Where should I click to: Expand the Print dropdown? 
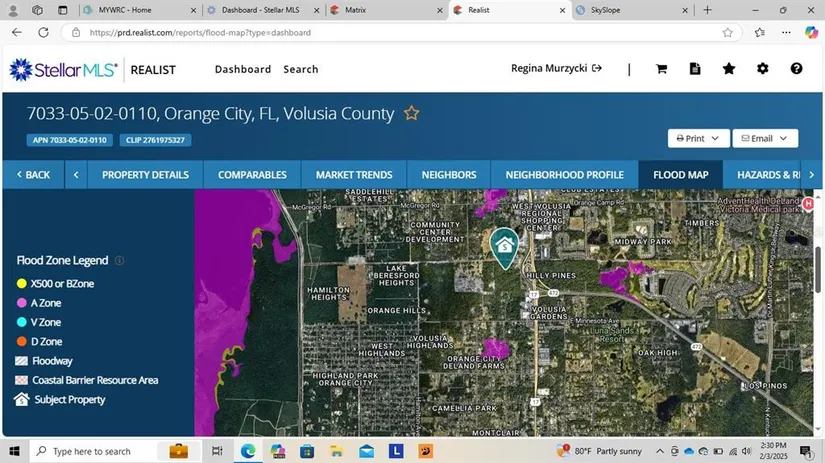coord(697,139)
